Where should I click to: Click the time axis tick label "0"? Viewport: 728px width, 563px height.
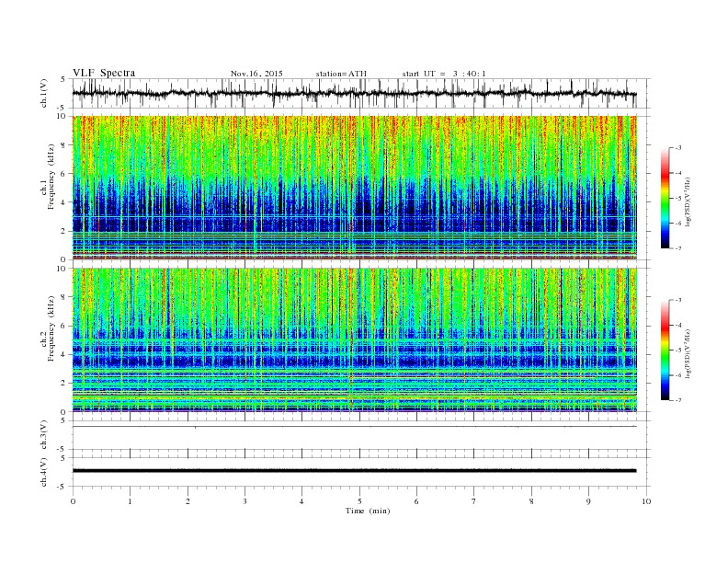[x=73, y=501]
